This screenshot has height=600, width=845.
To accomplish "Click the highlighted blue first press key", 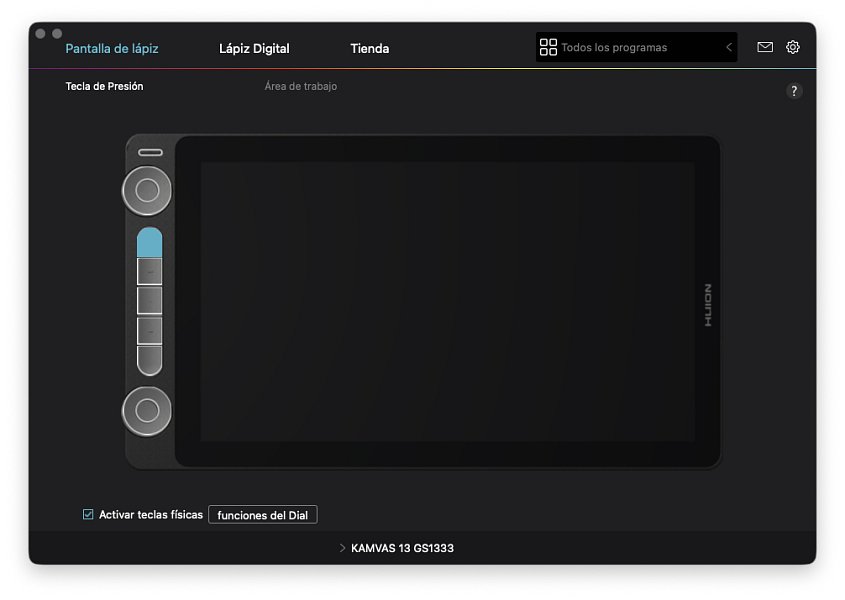I will (x=149, y=242).
